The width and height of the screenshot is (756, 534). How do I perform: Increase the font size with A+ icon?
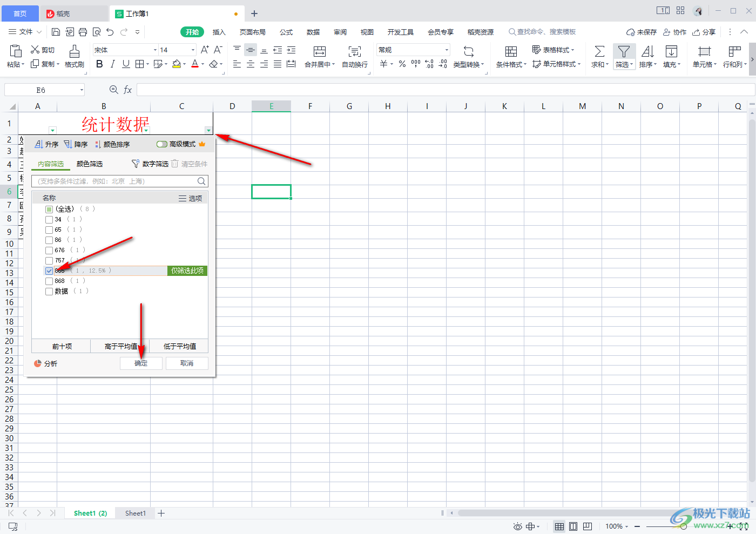tap(205, 50)
